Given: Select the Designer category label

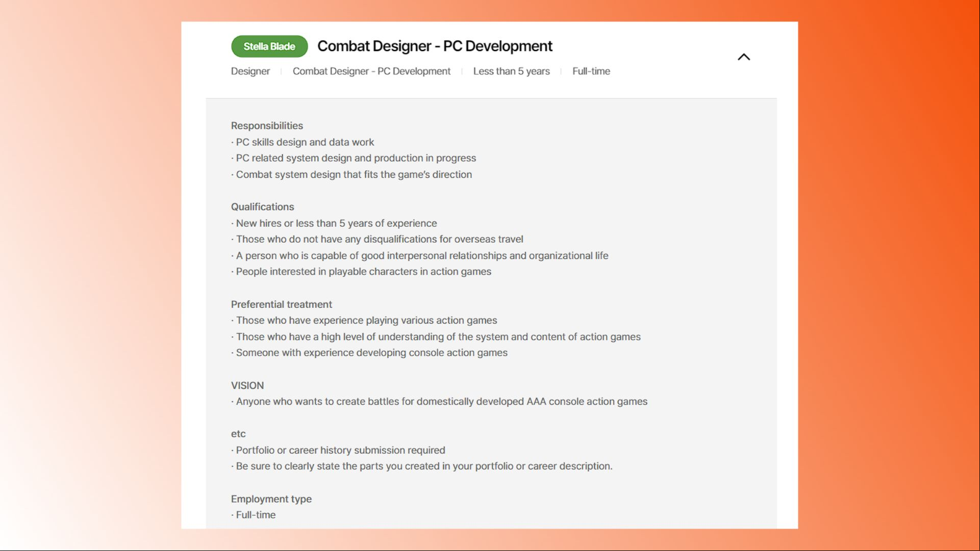Looking at the screenshot, I should coord(250,71).
